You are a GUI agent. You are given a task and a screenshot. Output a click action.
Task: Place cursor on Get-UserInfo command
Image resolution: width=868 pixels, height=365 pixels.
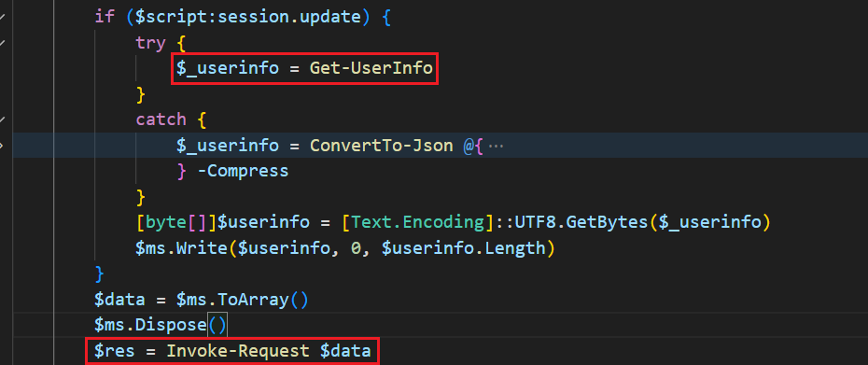(371, 68)
